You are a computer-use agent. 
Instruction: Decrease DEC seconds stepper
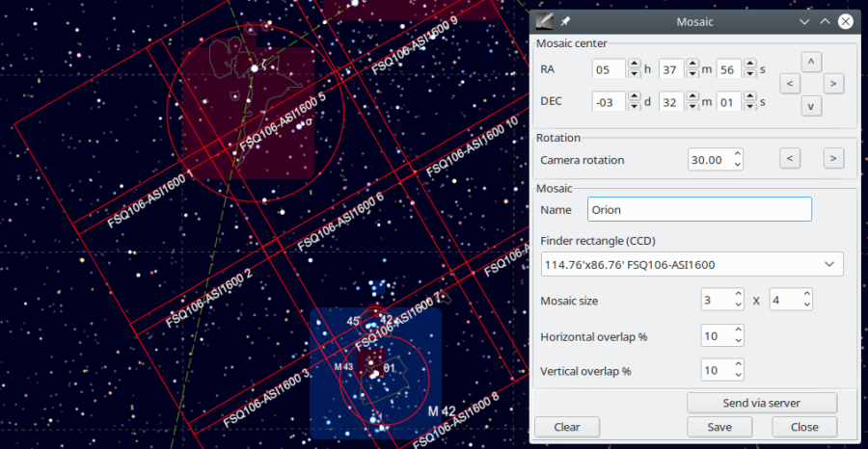click(750, 106)
